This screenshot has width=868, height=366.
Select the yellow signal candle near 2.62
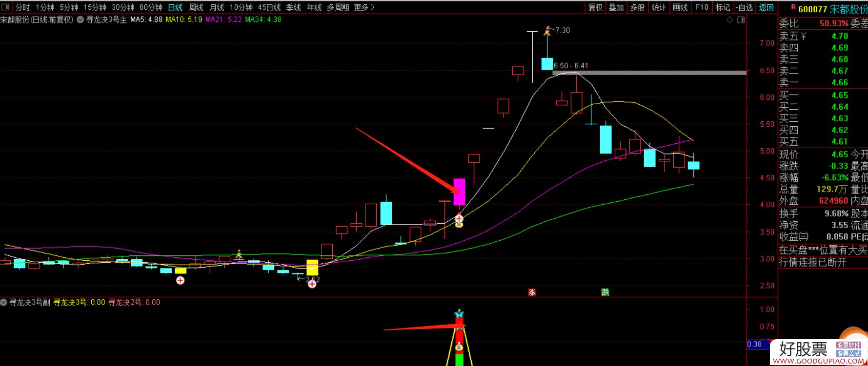312,268
